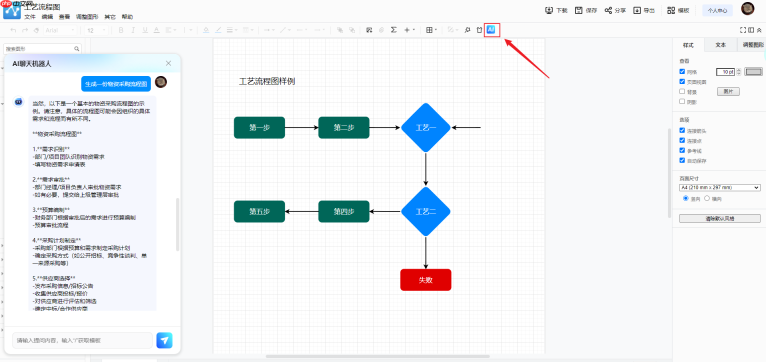Viewport: 766px width, 362px height.
Task: Click the 保存 save icon
Action: coord(578,10)
